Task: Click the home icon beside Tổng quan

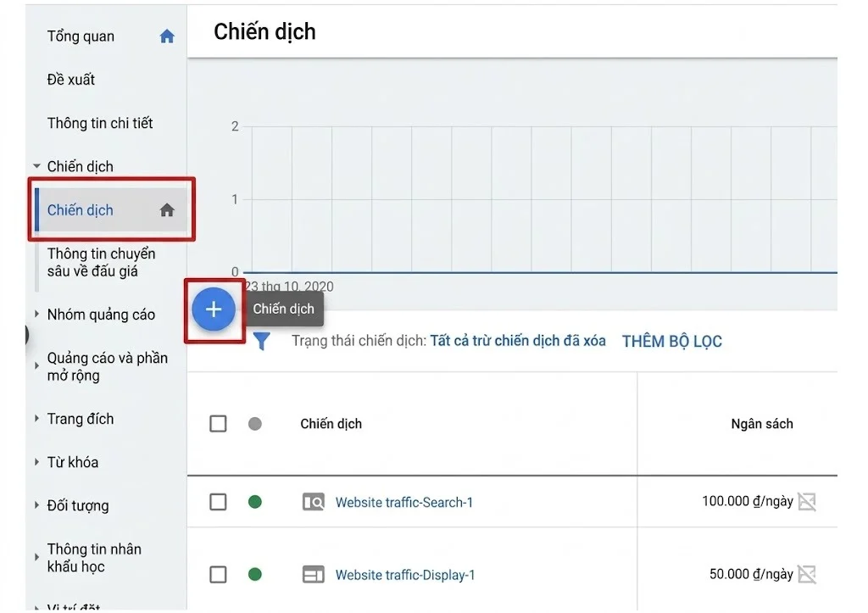Action: pyautogui.click(x=167, y=36)
